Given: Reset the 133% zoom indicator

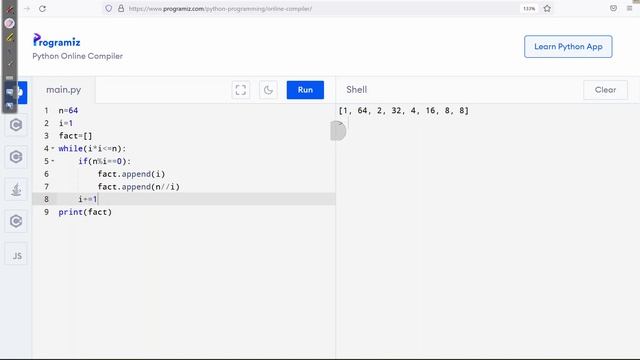Looking at the screenshot, I should click(x=529, y=9).
